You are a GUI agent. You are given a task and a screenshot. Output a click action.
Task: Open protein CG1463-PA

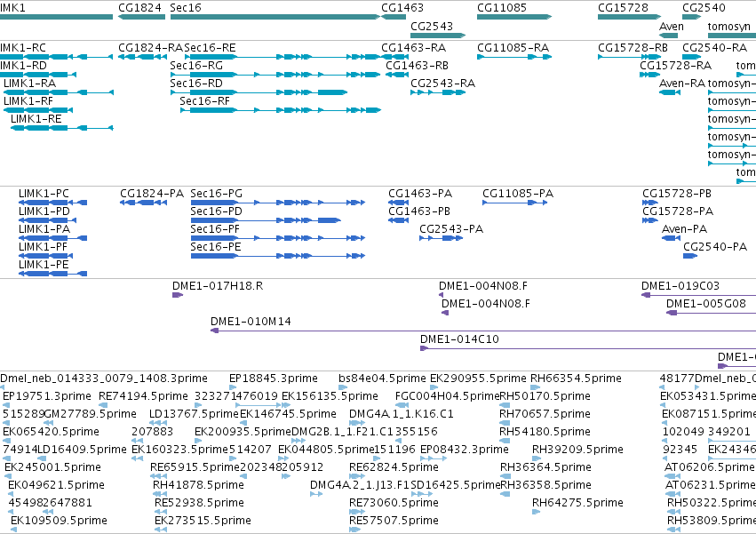click(420, 194)
